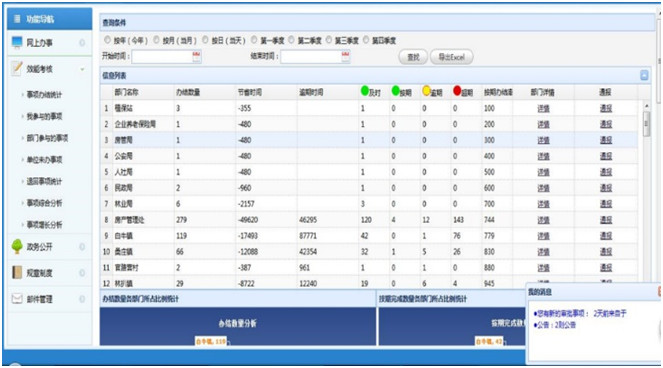Open 详情 link for 公安局 row
This screenshot has height=368, width=663.
click(543, 156)
